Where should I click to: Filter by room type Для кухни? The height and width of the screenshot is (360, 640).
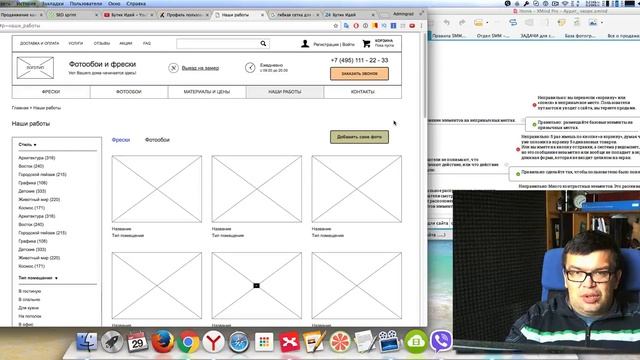click(29, 308)
